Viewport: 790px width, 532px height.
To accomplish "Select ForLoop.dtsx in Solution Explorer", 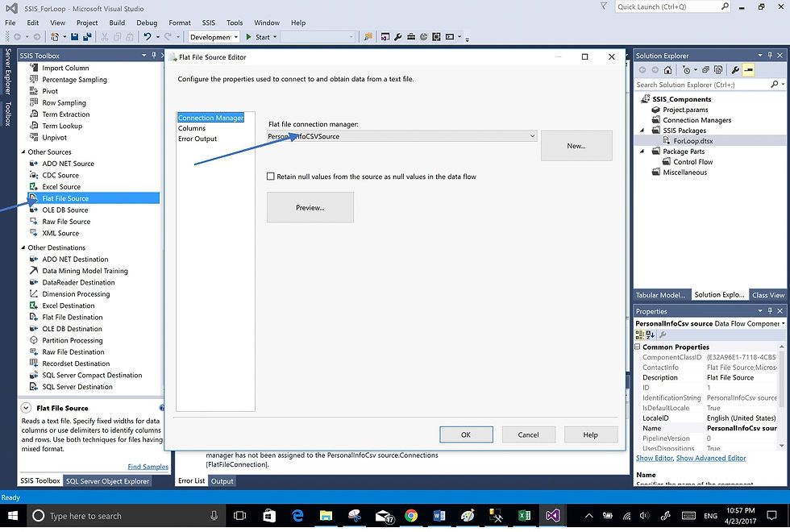I will click(692, 141).
